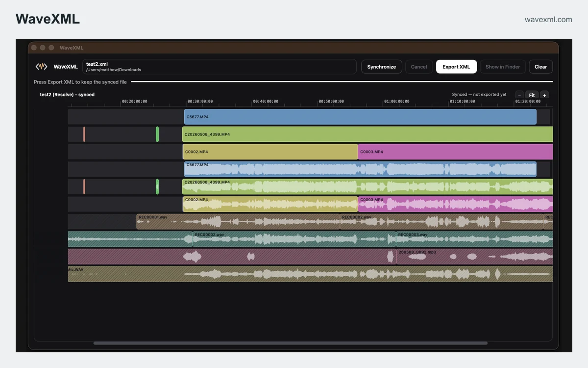Image resolution: width=588 pixels, height=368 pixels.
Task: Click the Export XML button
Action: [x=456, y=67]
